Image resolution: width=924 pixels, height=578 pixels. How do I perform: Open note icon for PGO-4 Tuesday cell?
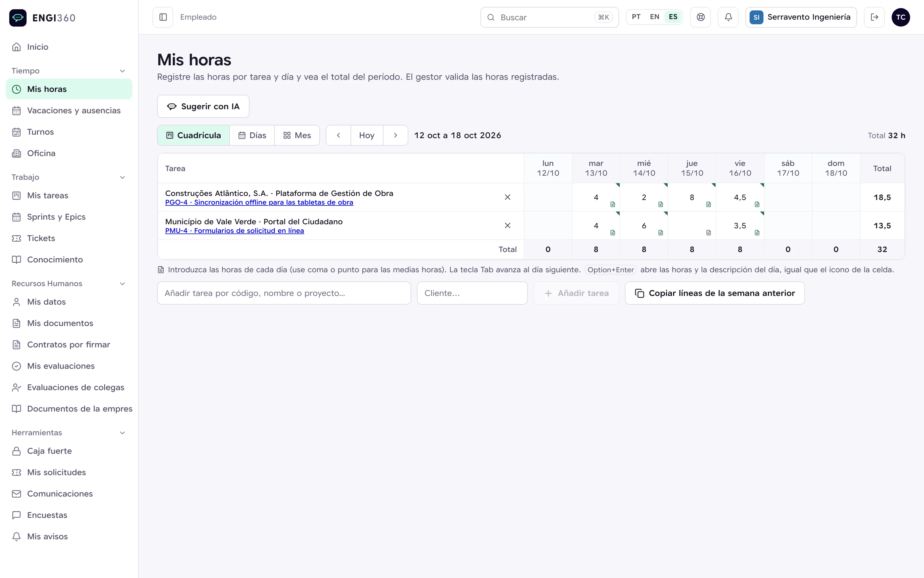[613, 204]
